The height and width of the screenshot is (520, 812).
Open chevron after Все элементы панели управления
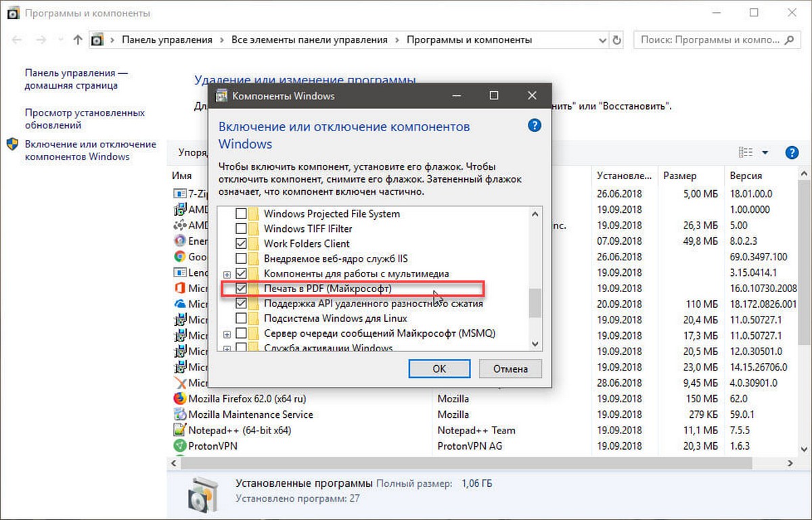coord(397,40)
